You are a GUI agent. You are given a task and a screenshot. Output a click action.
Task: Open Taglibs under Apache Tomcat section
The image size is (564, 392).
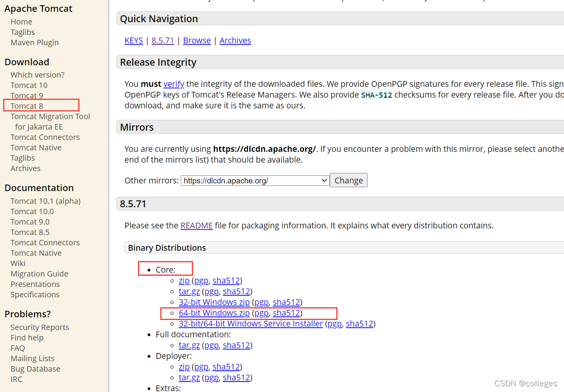23,32
